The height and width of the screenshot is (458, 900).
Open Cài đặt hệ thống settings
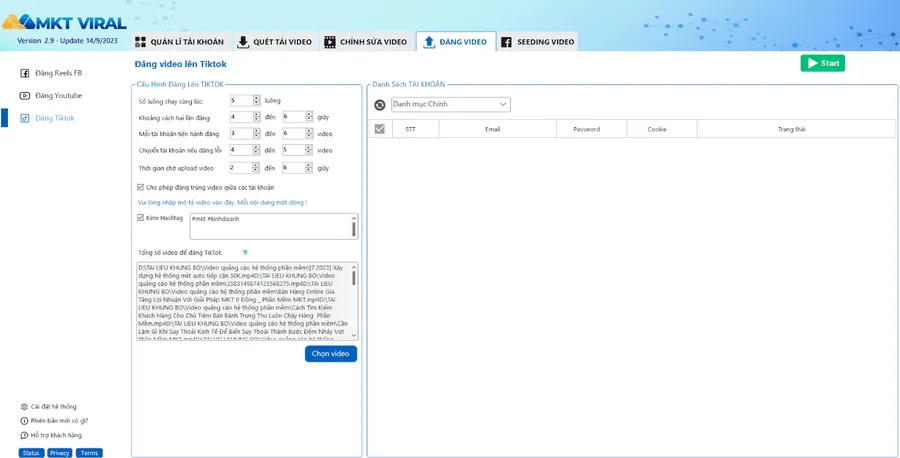point(53,406)
